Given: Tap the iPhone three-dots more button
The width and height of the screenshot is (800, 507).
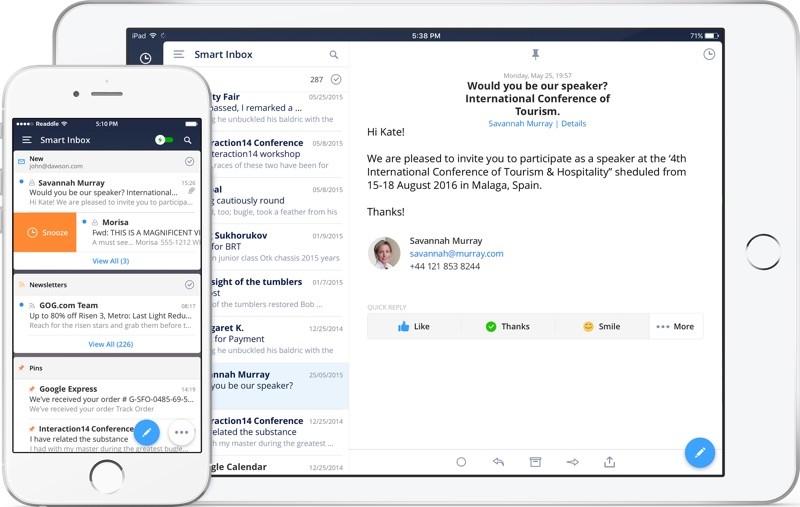Looking at the screenshot, I should [182, 433].
